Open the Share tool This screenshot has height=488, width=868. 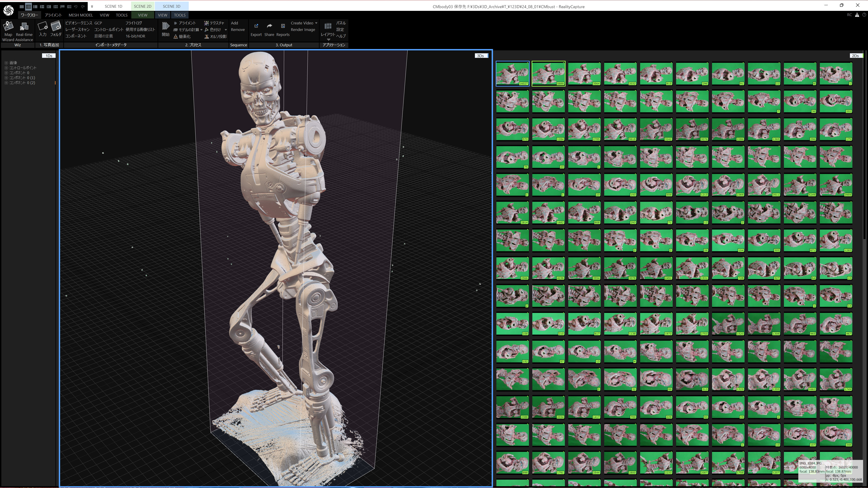point(269,30)
